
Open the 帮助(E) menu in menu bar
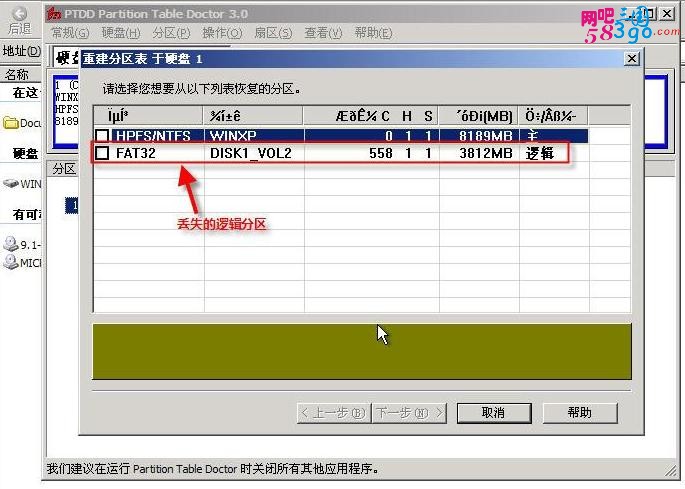[x=373, y=33]
